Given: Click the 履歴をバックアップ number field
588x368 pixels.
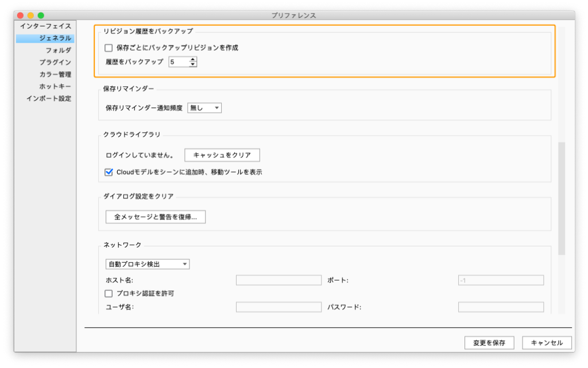Looking at the screenshot, I should point(179,62).
